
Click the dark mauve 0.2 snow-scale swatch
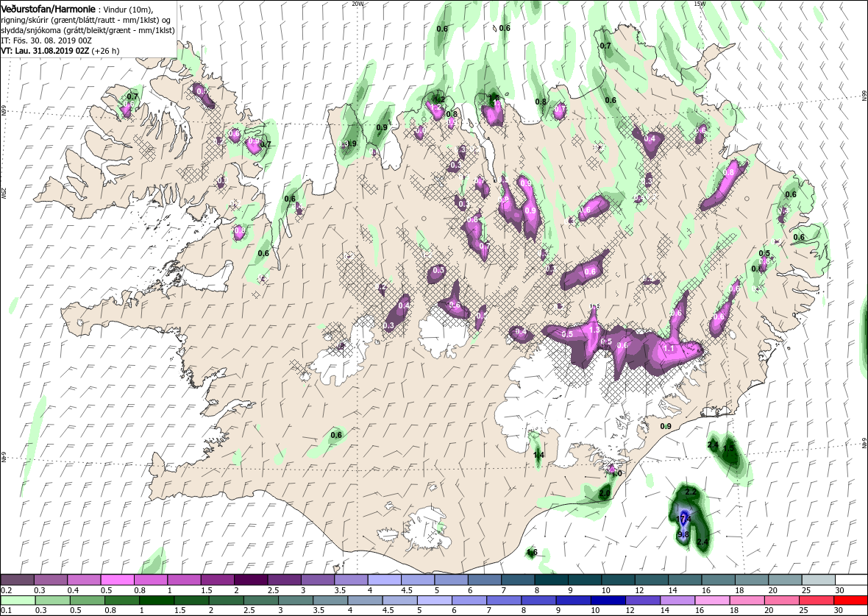18,579
